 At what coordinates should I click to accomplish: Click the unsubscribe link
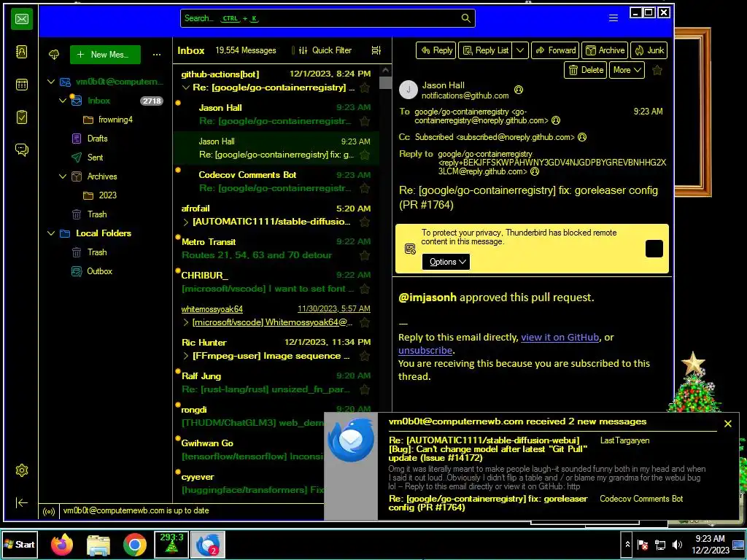(x=425, y=351)
